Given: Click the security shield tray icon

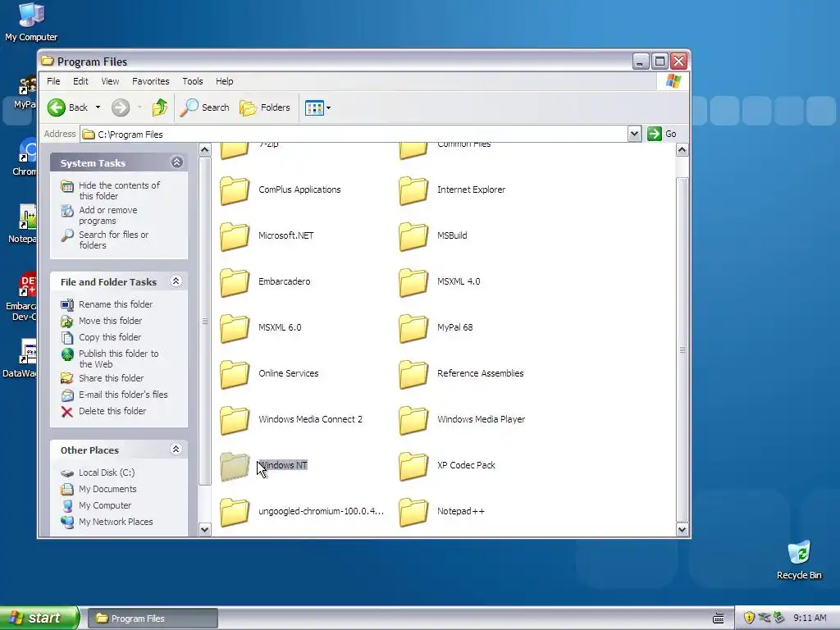Looking at the screenshot, I should click(x=749, y=619).
